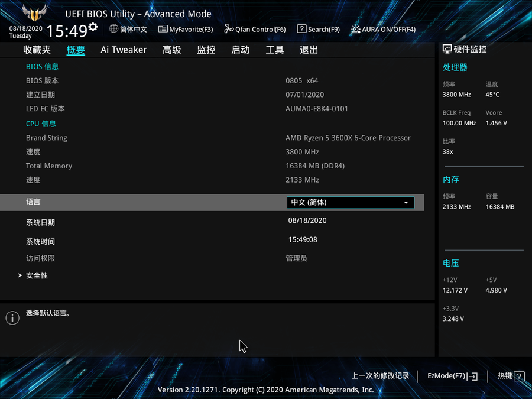Switch to EzMode(F7)
Screen dimensions: 532x399
452,376
